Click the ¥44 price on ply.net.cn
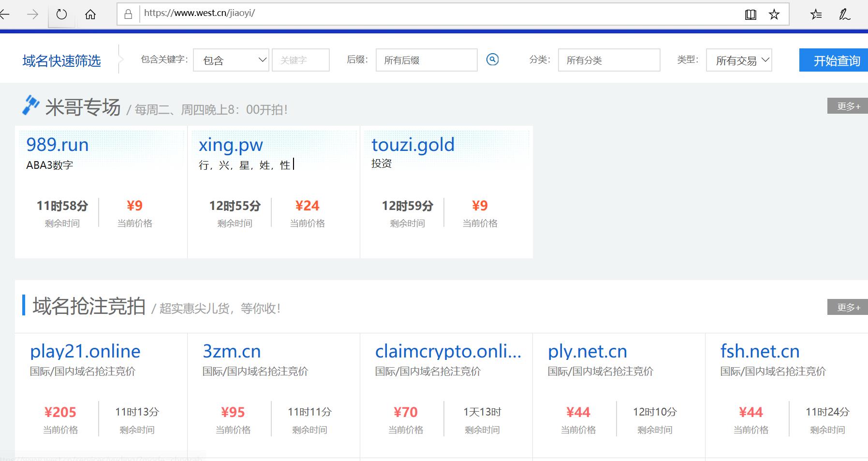The width and height of the screenshot is (868, 461). pyautogui.click(x=578, y=412)
